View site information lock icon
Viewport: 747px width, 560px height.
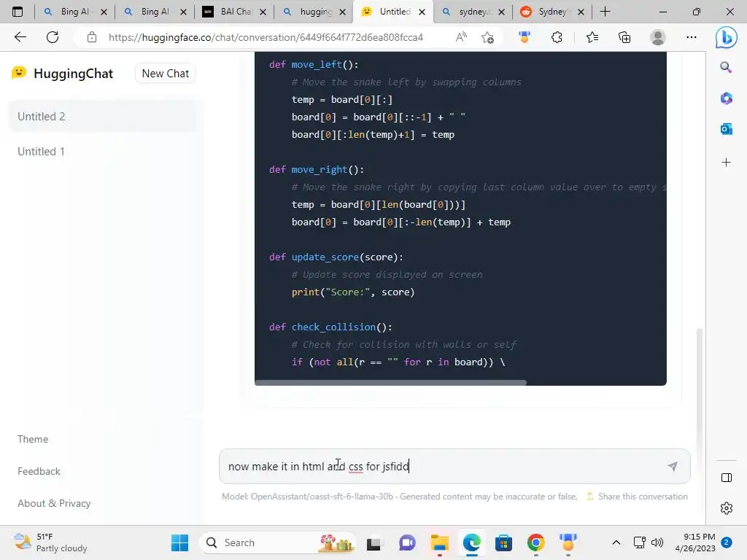click(92, 37)
